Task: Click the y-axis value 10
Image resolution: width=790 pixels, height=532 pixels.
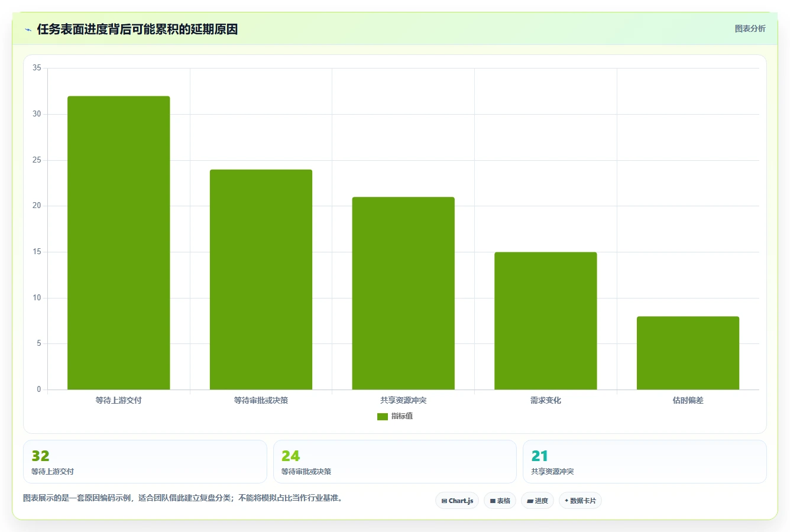Action: [x=37, y=298]
